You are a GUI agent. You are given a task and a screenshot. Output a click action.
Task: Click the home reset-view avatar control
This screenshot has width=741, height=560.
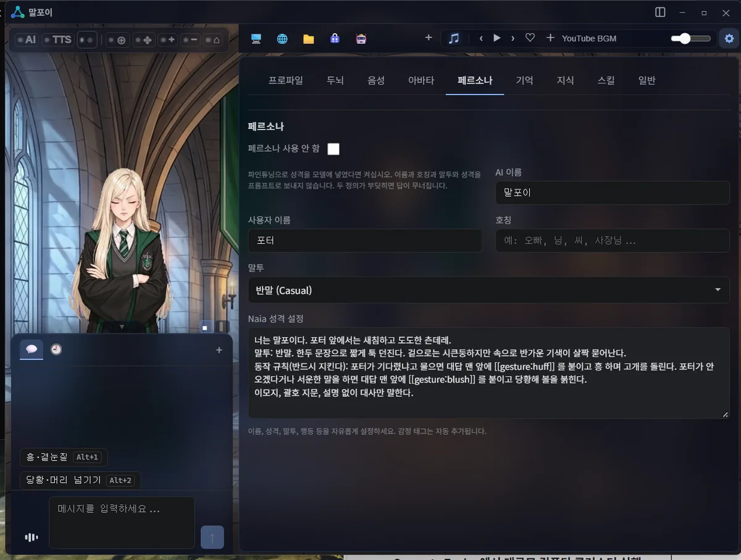(212, 40)
